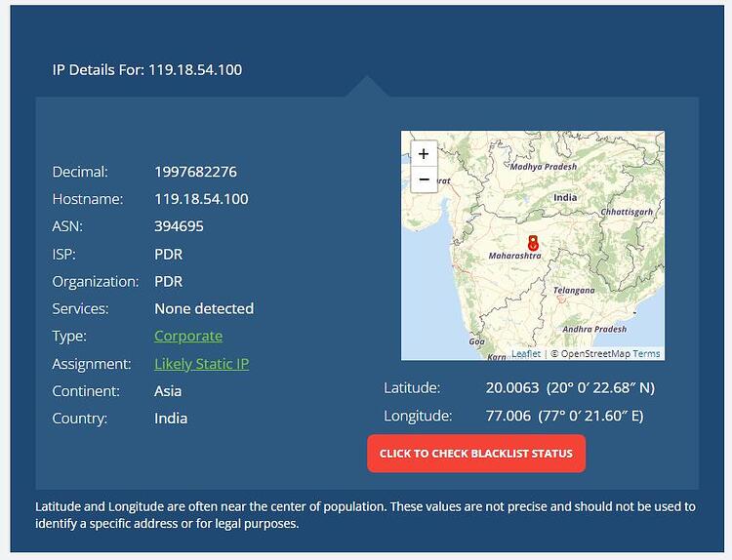Image resolution: width=732 pixels, height=560 pixels.
Task: Click the Telangana label on the map
Action: (574, 291)
